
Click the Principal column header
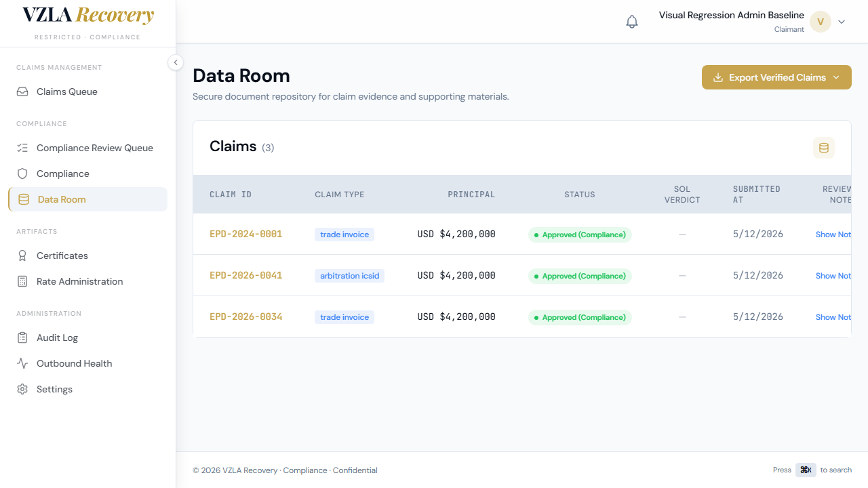click(x=471, y=195)
